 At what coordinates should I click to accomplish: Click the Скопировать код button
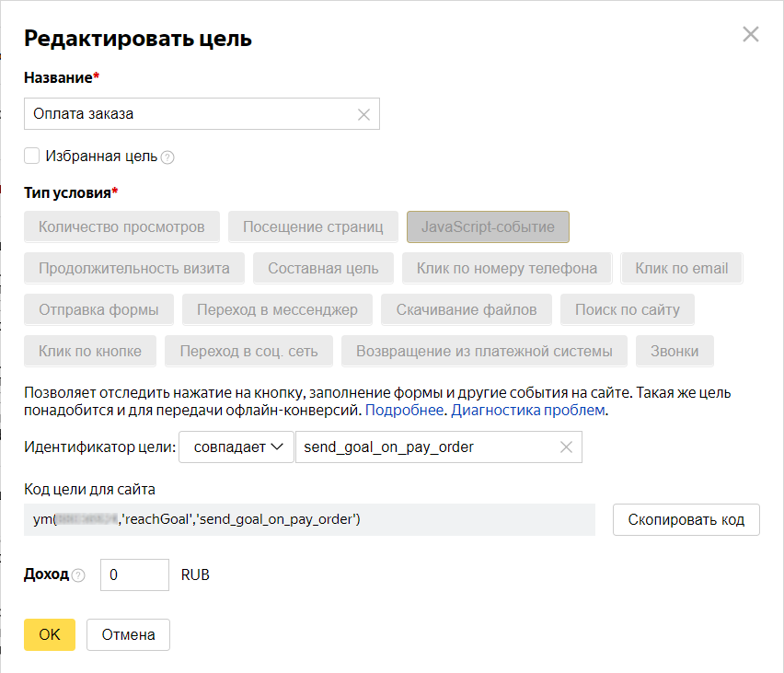coord(686,520)
